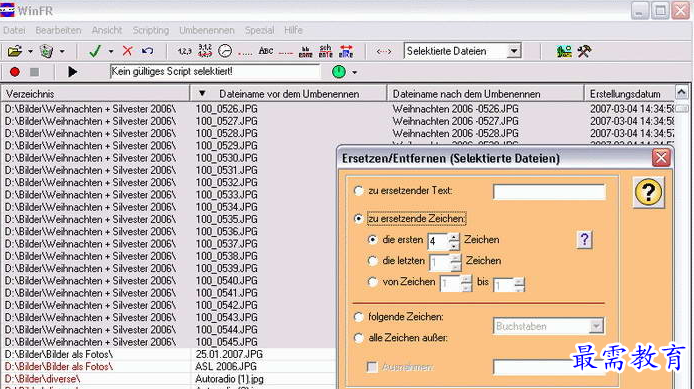Open the Bearbeiten menu

pos(58,30)
